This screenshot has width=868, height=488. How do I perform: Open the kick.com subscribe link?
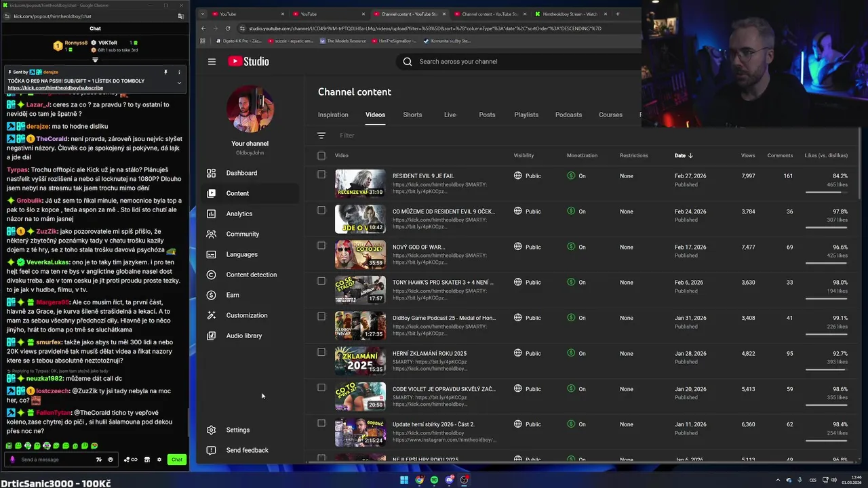(56, 88)
